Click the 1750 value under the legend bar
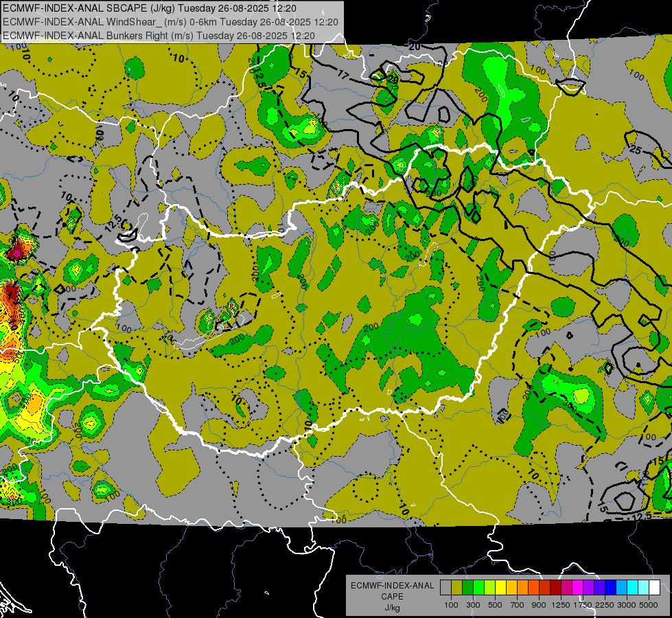 tap(583, 605)
